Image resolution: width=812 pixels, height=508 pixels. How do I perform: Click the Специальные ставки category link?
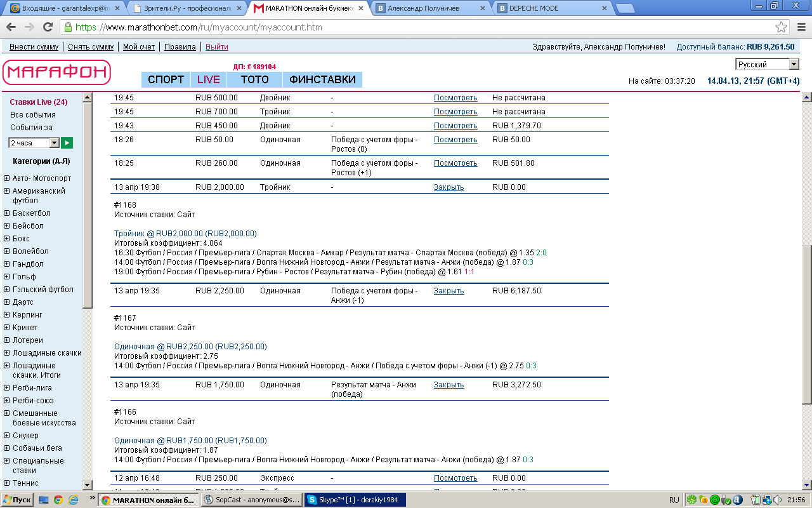coord(38,465)
